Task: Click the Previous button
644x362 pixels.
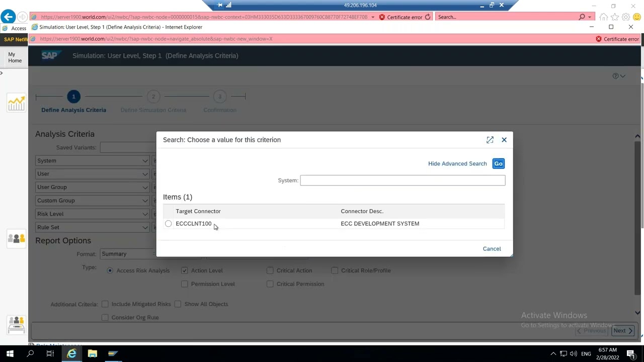Action: tap(591, 330)
